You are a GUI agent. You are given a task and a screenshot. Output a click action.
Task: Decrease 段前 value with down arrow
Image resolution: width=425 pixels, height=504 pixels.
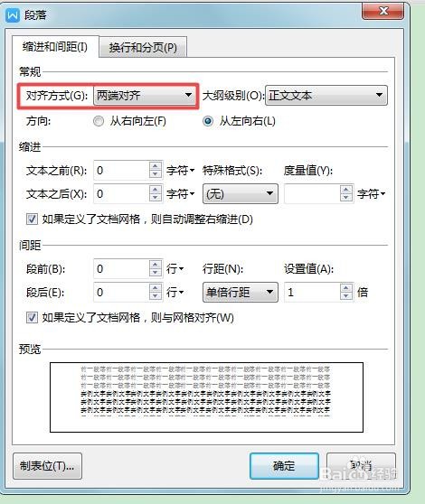pyautogui.click(x=156, y=273)
